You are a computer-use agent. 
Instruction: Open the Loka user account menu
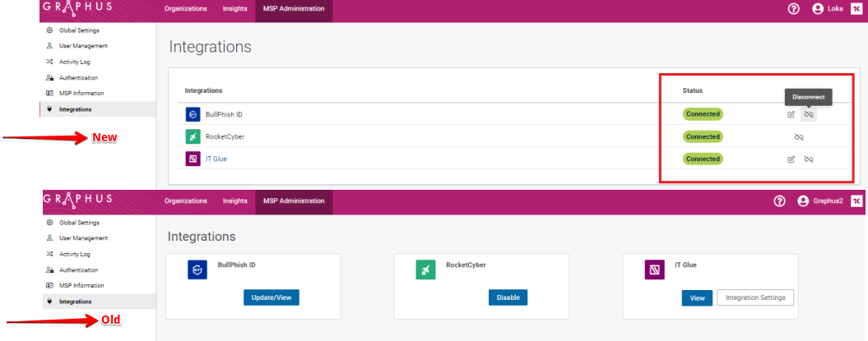[827, 9]
